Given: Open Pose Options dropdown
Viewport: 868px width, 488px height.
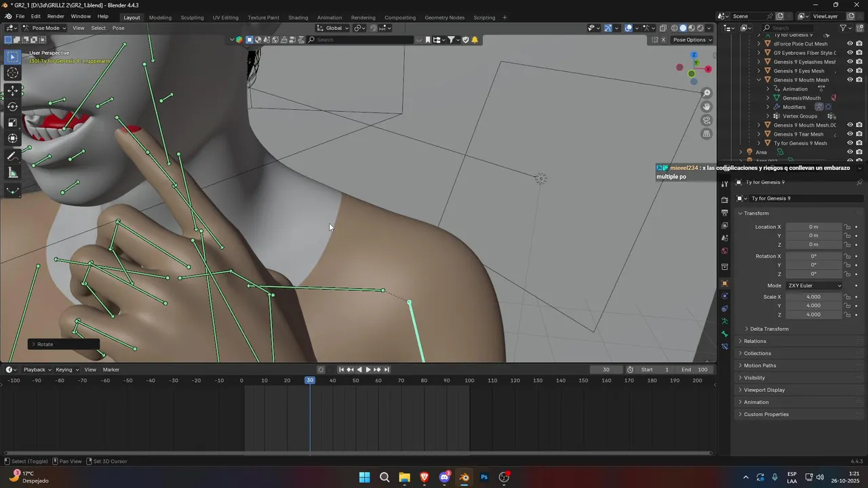Looking at the screenshot, I should click(692, 40).
